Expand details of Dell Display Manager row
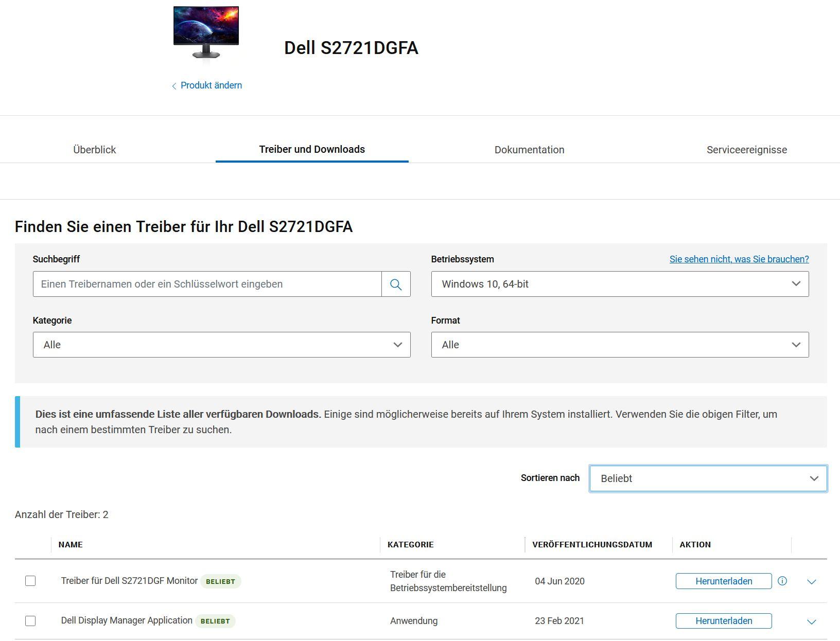840x641 pixels. click(812, 621)
